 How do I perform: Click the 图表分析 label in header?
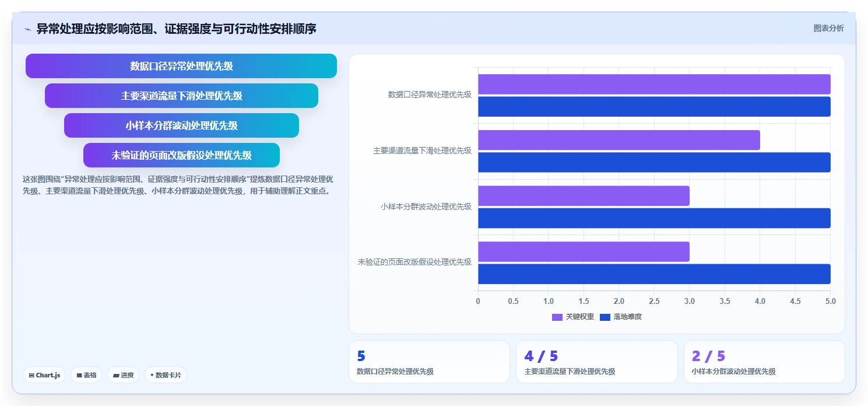pyautogui.click(x=828, y=28)
